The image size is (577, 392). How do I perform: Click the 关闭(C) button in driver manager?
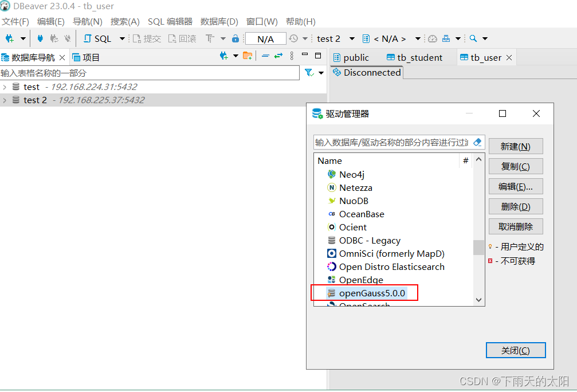tap(516, 350)
